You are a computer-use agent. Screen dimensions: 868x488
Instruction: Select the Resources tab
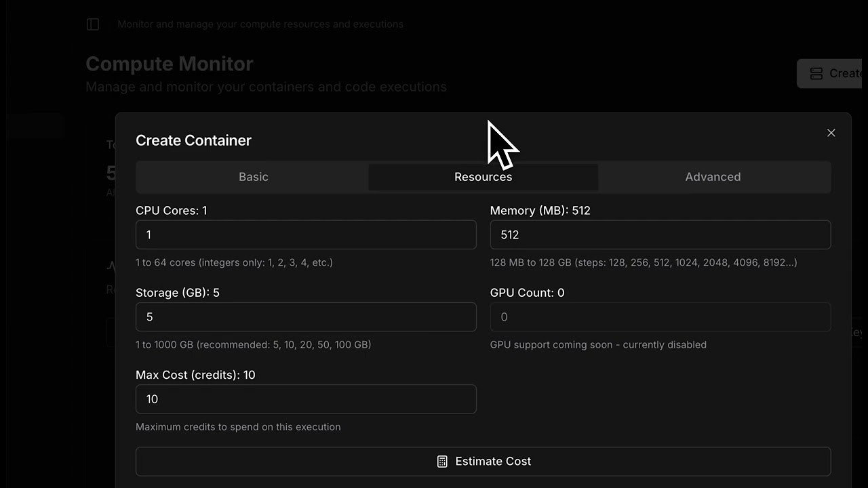click(483, 177)
